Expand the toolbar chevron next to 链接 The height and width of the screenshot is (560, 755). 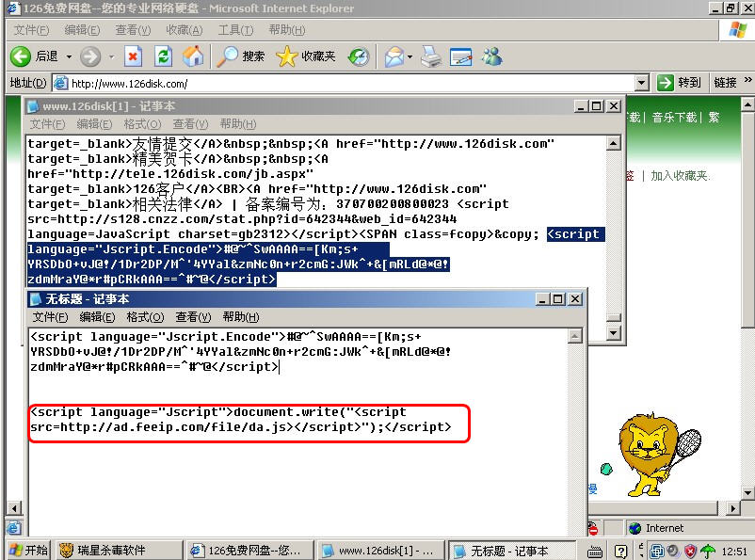(747, 80)
